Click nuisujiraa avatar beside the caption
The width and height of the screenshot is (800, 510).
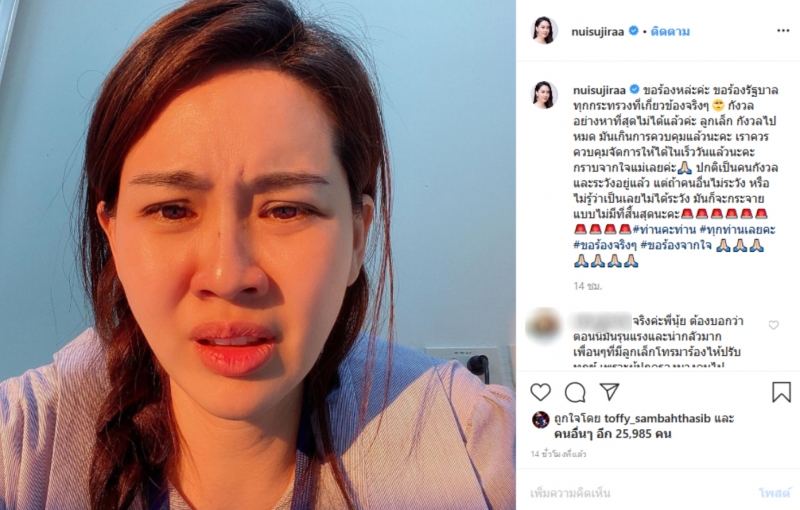coord(543,95)
